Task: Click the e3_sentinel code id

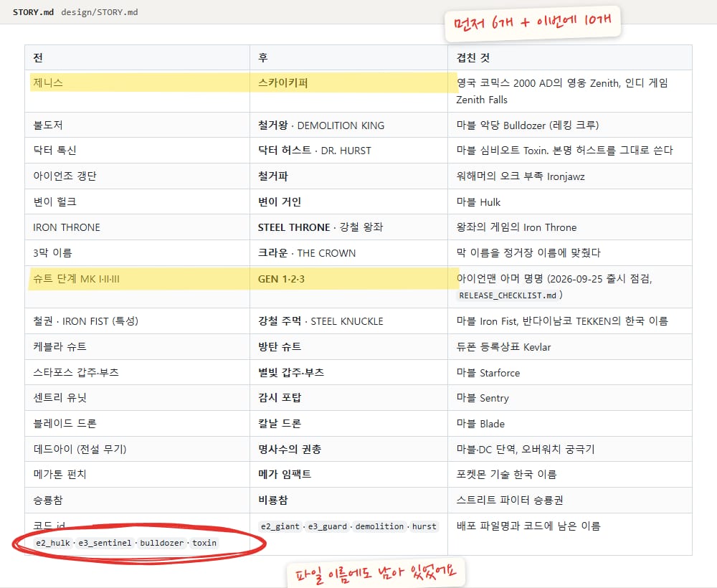Action: click(x=105, y=543)
